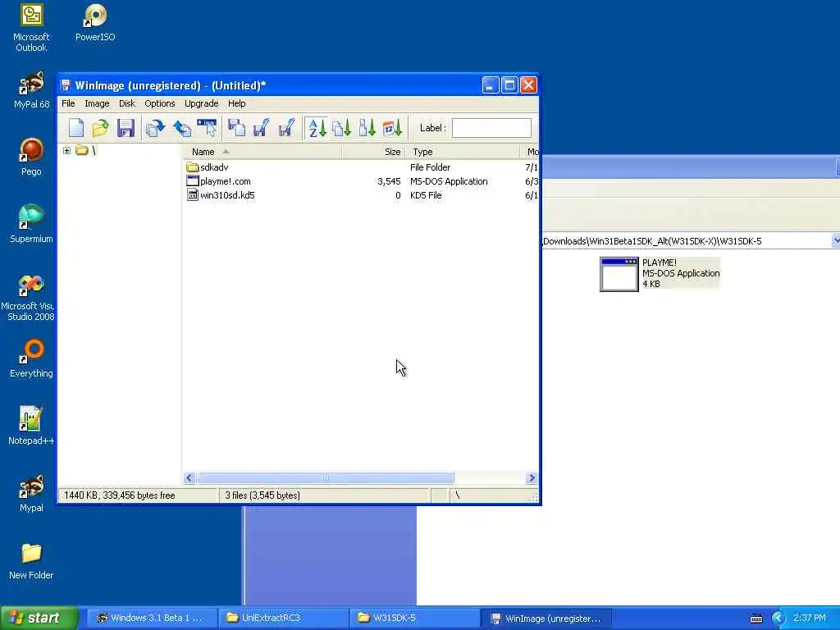Open the MyPal 68 desktop icon
The image size is (840, 630).
[31, 90]
